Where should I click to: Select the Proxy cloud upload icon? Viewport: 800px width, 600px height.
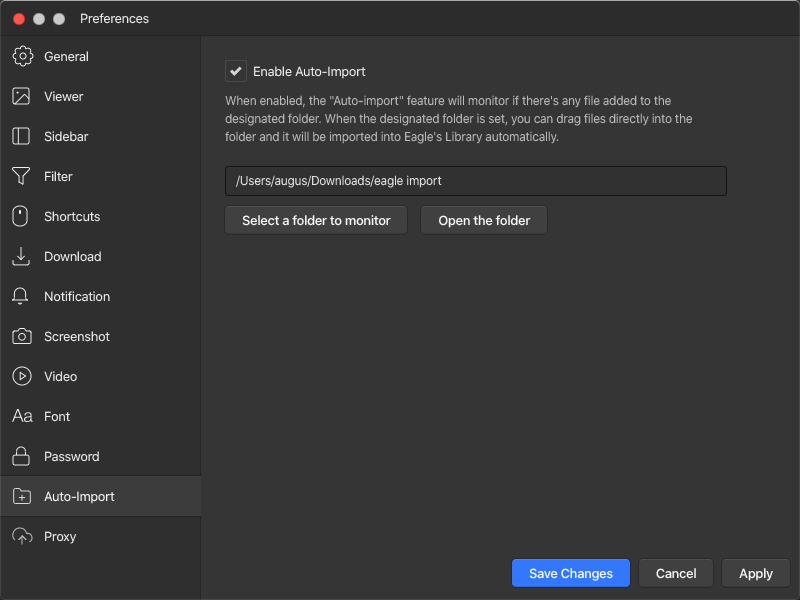[22, 536]
